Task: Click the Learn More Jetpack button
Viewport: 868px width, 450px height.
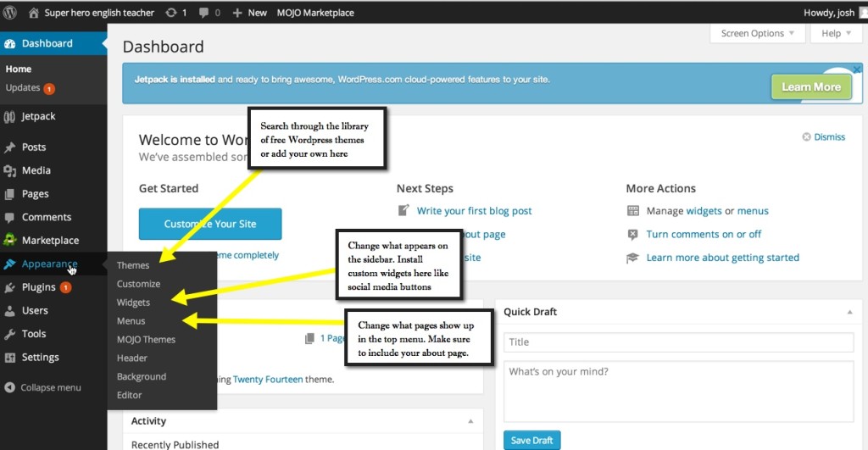Action: [x=811, y=87]
